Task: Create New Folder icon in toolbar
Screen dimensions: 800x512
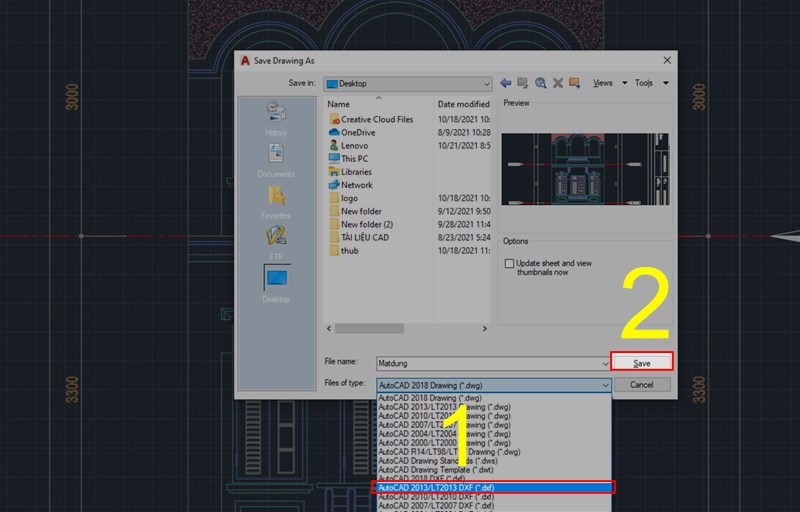Action: point(574,83)
